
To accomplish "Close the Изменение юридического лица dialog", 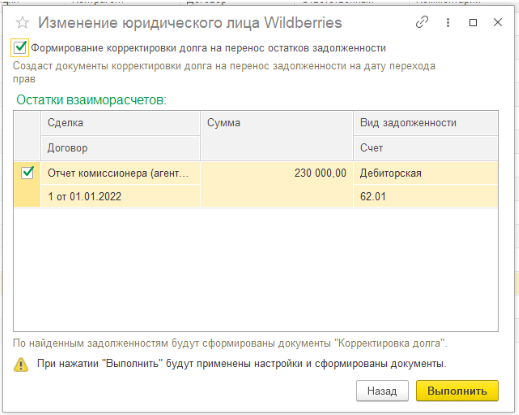I will tap(498, 22).
